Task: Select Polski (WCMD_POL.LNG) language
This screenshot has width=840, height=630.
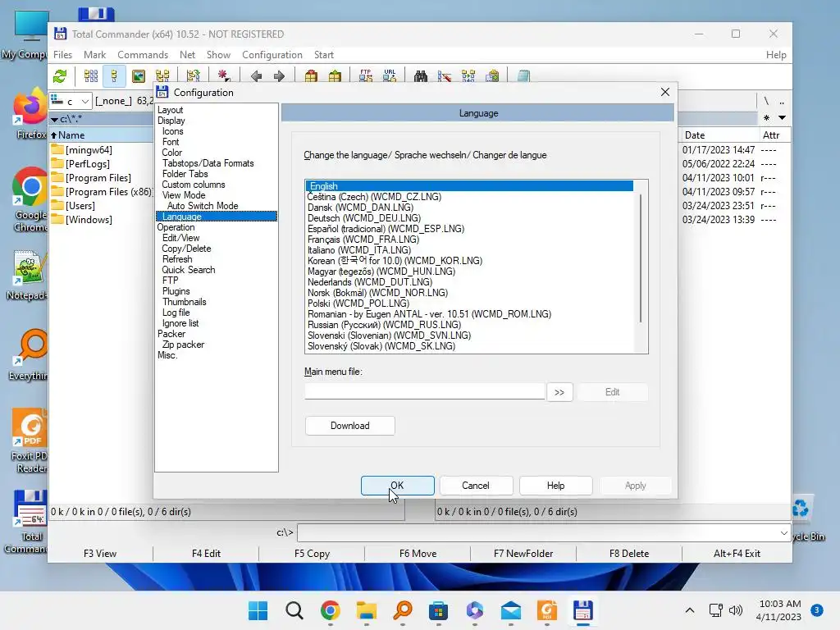Action: (358, 304)
